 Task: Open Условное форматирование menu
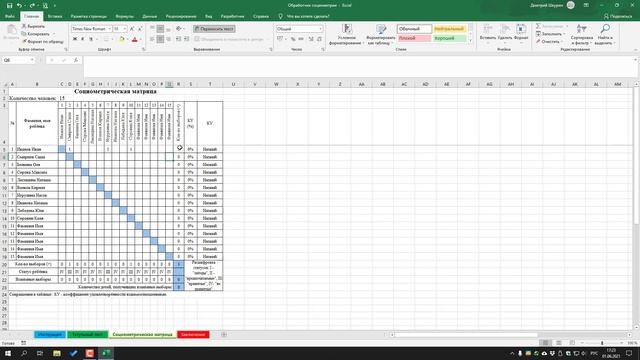click(x=347, y=34)
